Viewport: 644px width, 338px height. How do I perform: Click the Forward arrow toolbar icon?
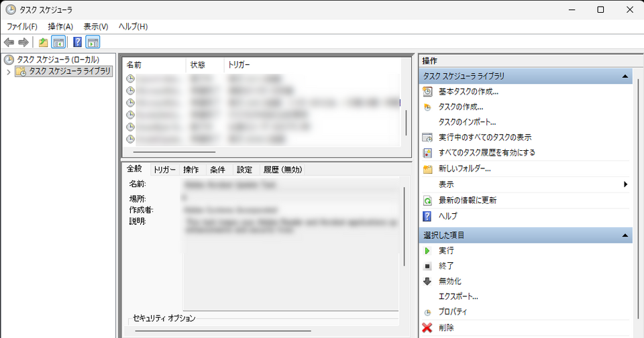23,42
